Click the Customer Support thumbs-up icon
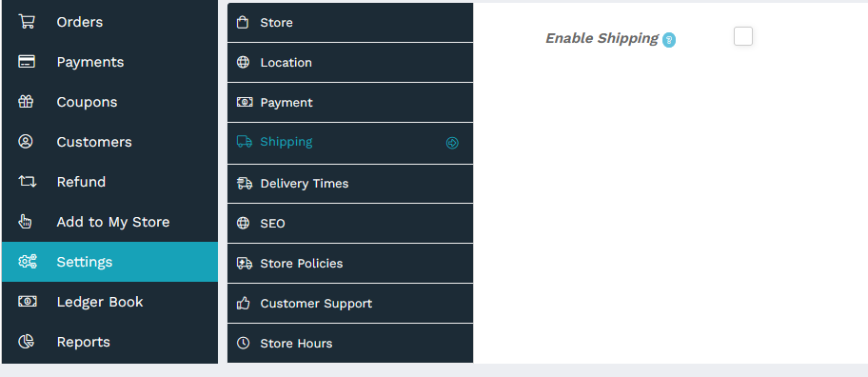 (243, 303)
